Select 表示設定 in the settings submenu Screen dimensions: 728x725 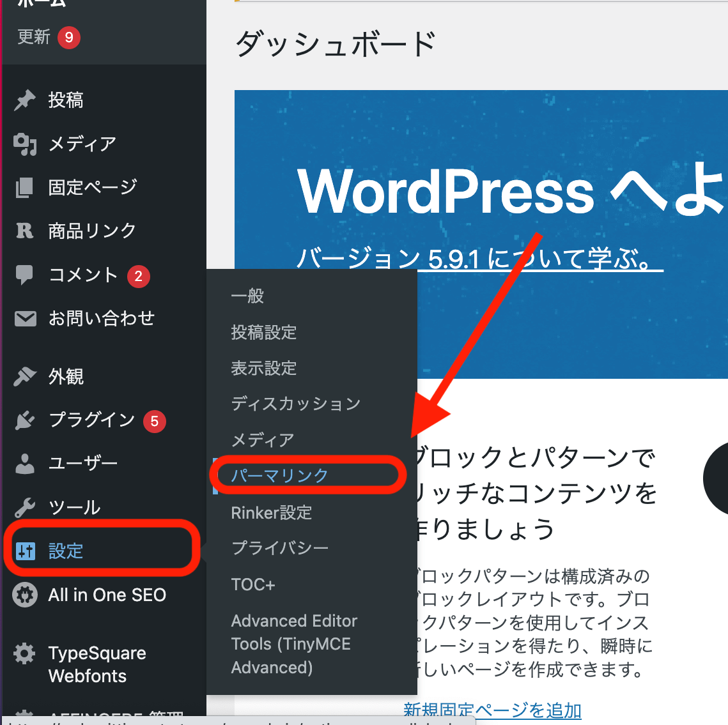coord(264,368)
